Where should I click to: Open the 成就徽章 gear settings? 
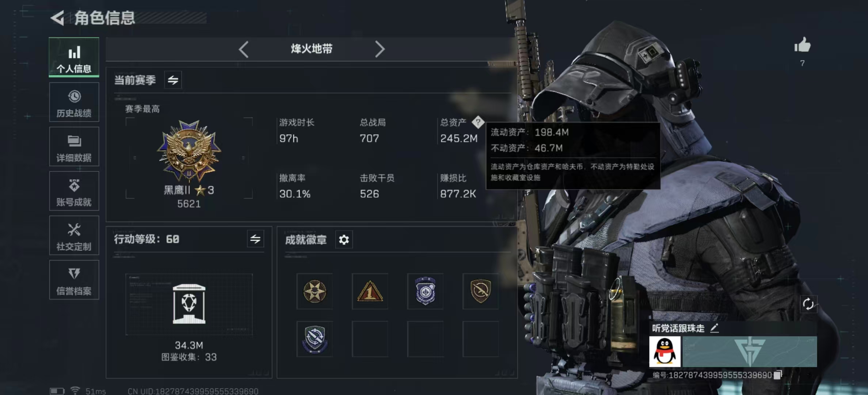click(x=344, y=240)
